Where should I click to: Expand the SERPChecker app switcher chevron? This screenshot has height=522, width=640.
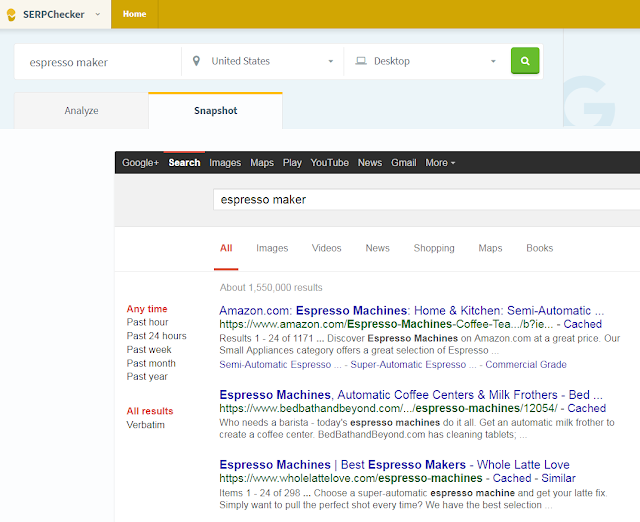click(98, 14)
